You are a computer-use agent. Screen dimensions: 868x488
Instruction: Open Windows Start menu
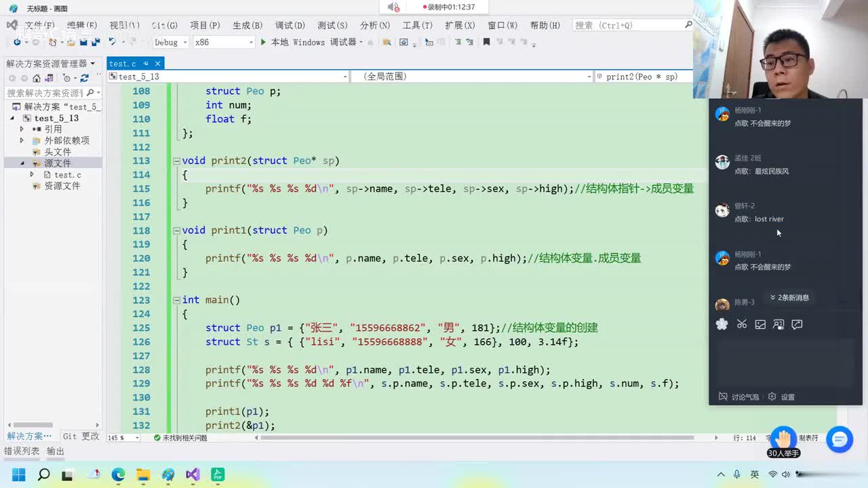click(x=18, y=474)
